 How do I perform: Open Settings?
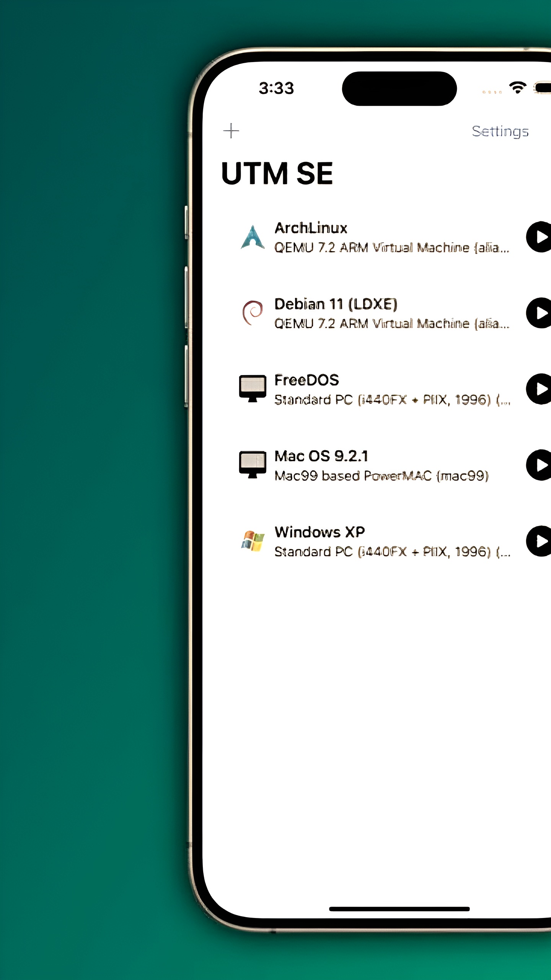(500, 132)
